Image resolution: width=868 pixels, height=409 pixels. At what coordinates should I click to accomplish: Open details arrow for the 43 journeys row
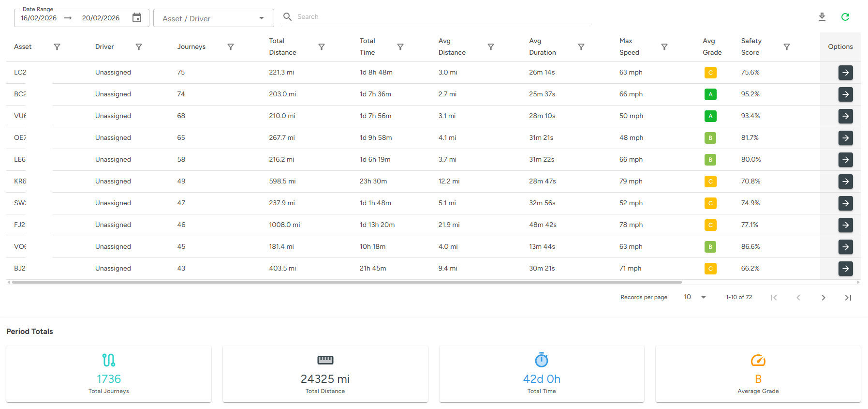[x=846, y=269]
